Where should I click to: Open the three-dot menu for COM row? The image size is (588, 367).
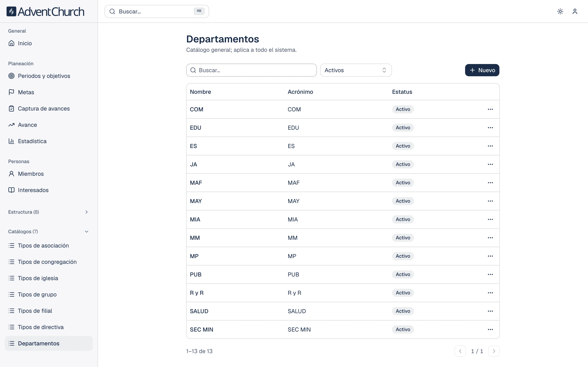(x=490, y=109)
